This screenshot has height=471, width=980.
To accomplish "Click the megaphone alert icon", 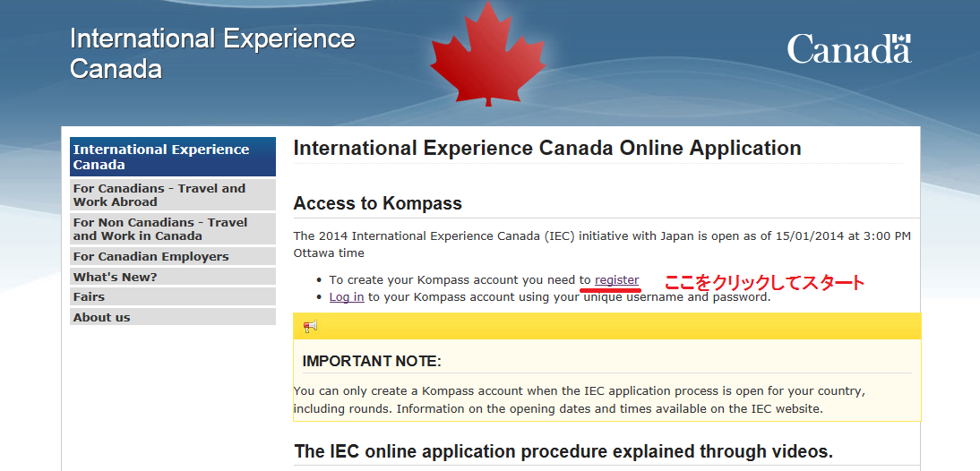I will 310,326.
